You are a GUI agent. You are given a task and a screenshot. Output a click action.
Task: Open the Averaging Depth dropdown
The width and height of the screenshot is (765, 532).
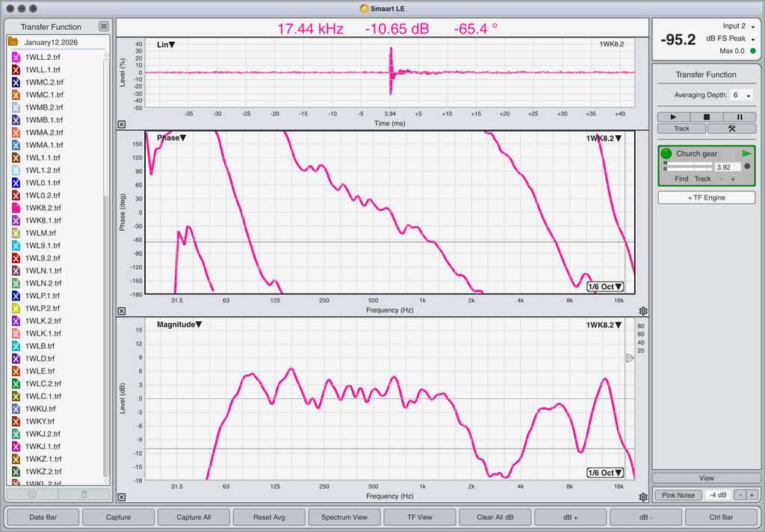pos(740,95)
